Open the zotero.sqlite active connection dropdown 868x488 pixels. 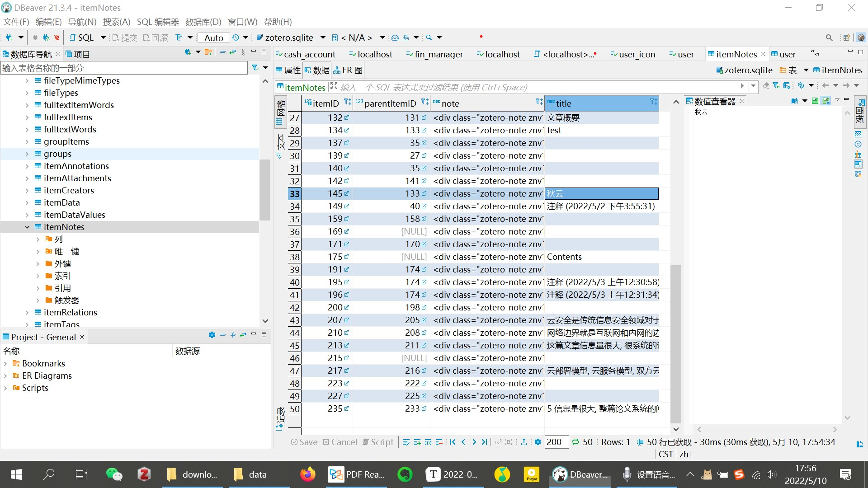click(323, 38)
